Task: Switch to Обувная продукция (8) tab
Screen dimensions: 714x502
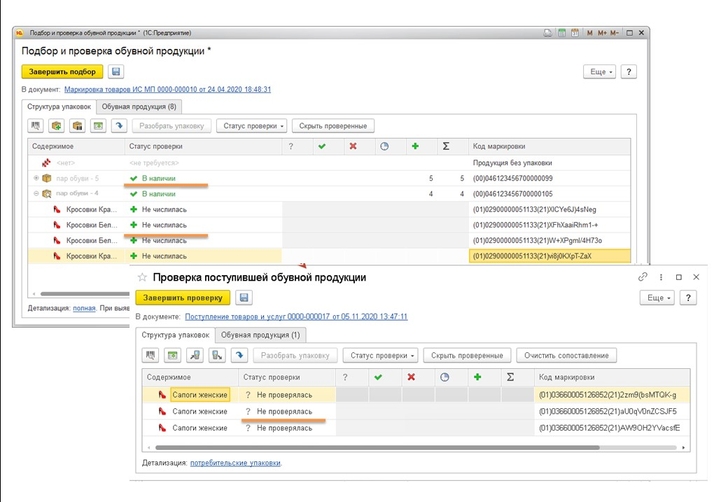Action: 140,106
